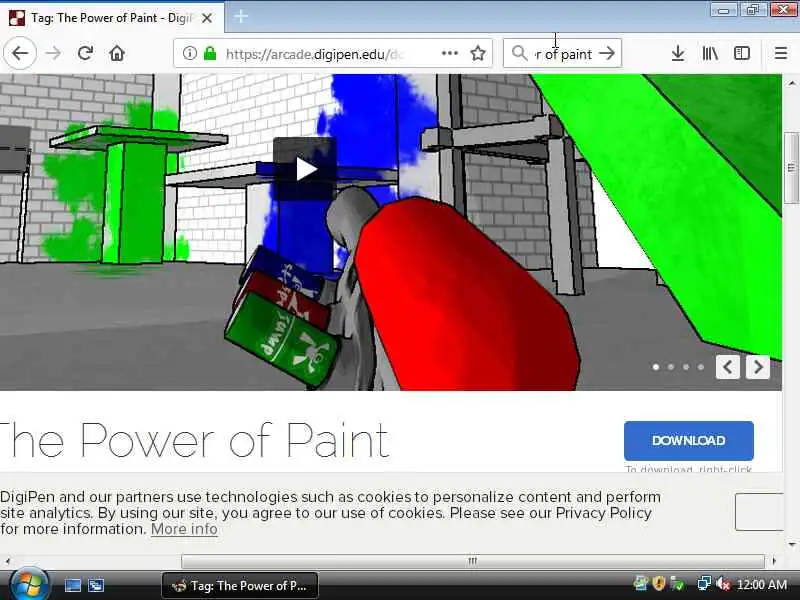This screenshot has height=600, width=800.
Task: Click the blue DOWNLOAD button
Action: coord(688,440)
